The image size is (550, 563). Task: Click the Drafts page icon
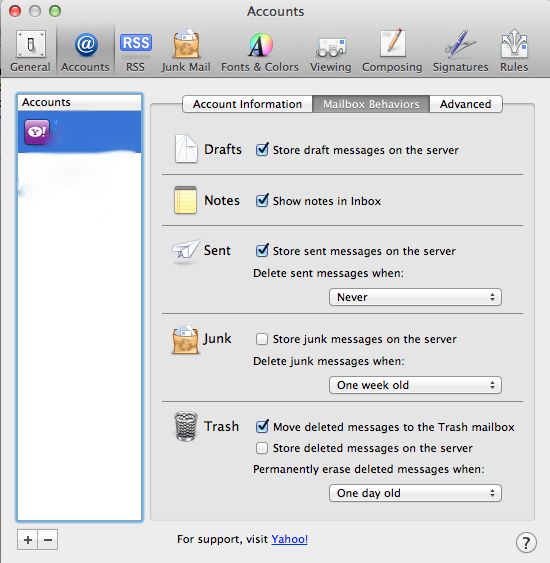click(x=186, y=149)
